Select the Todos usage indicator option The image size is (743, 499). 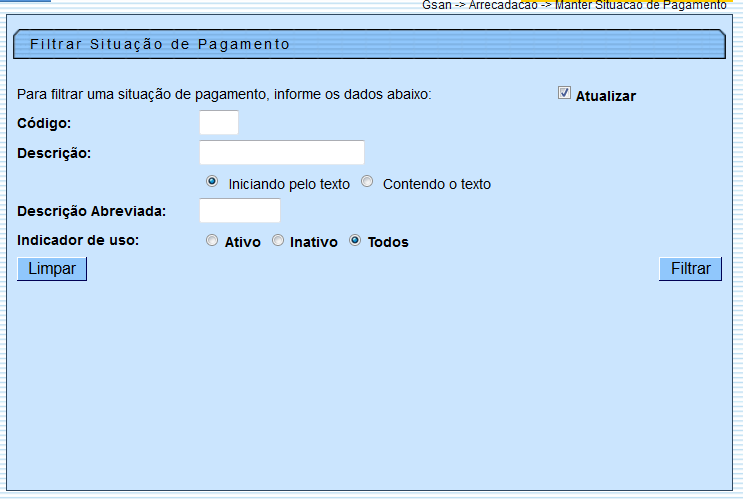(x=355, y=241)
